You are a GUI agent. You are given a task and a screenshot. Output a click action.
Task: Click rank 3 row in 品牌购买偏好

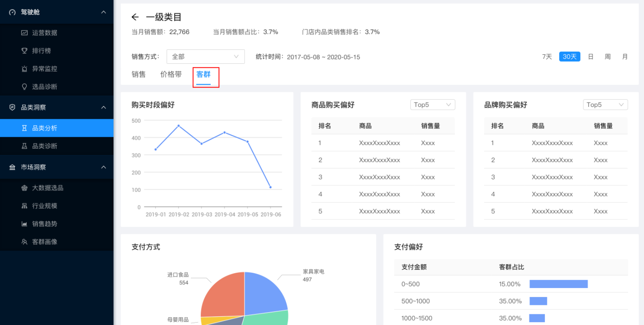[556, 177]
